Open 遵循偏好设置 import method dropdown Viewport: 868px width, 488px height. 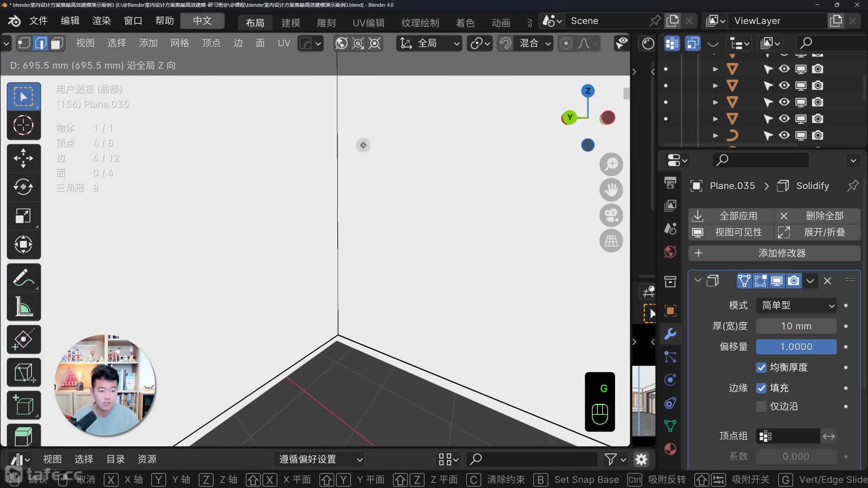pyautogui.click(x=321, y=460)
